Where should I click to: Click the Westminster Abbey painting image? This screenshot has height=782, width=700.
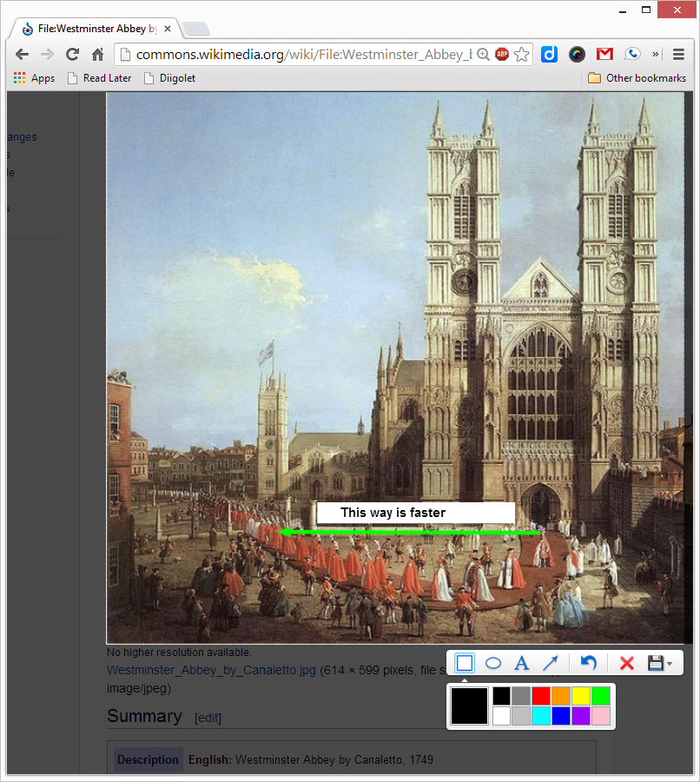(x=395, y=368)
